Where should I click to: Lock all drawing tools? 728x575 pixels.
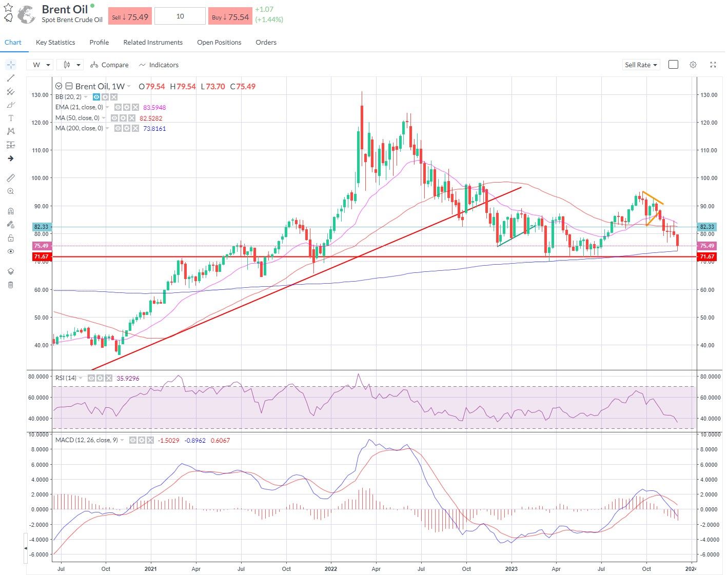pyautogui.click(x=11, y=238)
